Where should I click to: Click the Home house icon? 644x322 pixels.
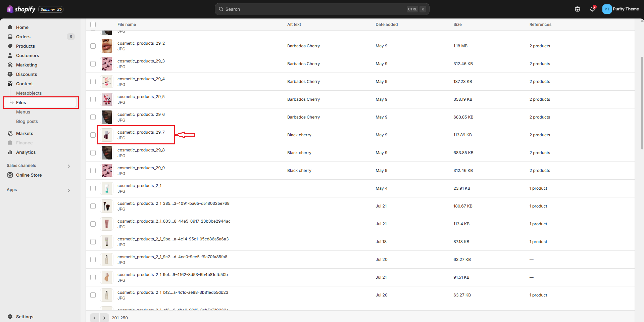(10, 27)
